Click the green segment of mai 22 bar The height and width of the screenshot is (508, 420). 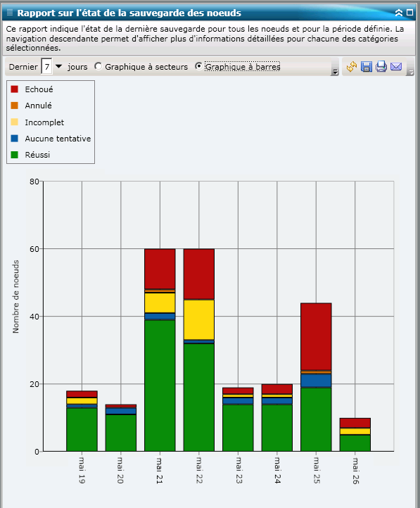pyautogui.click(x=199, y=398)
